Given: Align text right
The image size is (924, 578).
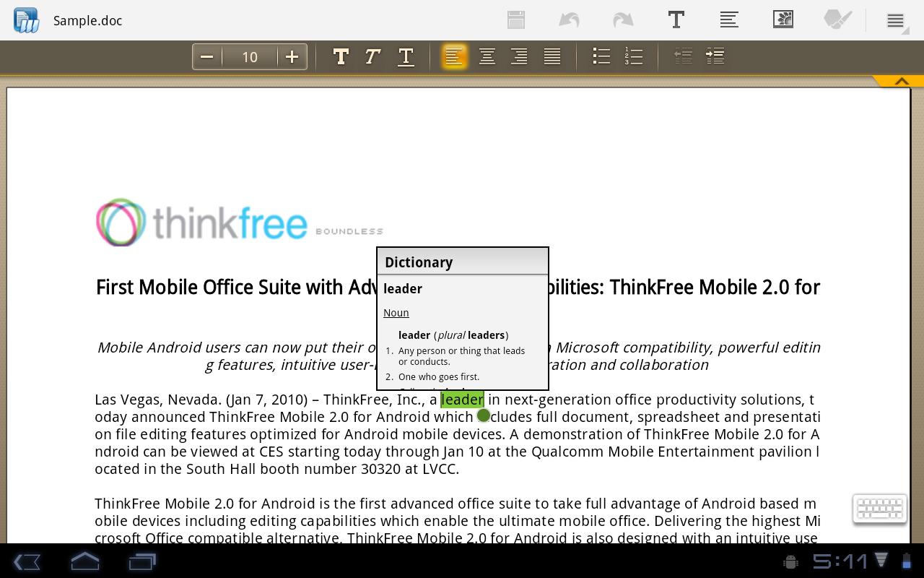Looking at the screenshot, I should (x=519, y=56).
